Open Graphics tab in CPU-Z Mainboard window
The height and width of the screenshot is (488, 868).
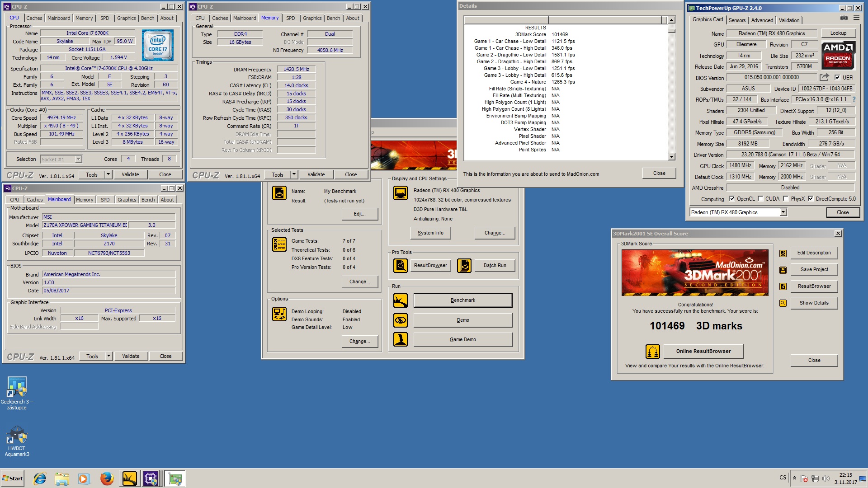pos(127,200)
